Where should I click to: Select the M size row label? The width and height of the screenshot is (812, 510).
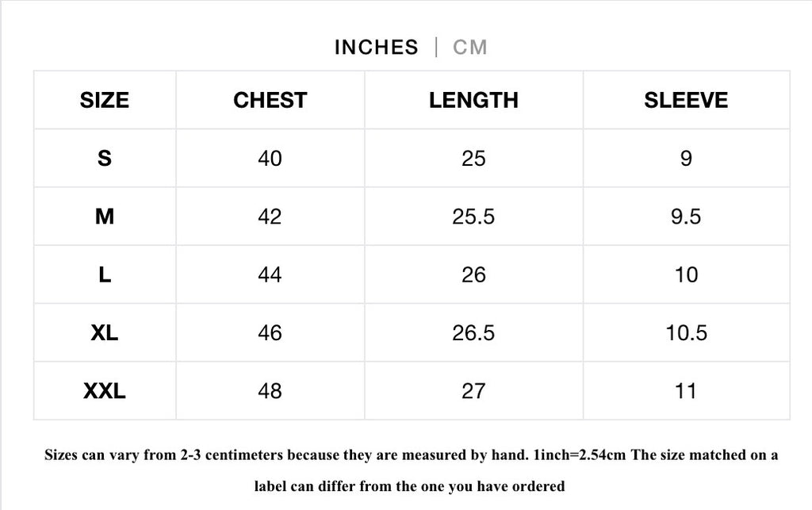pyautogui.click(x=104, y=217)
